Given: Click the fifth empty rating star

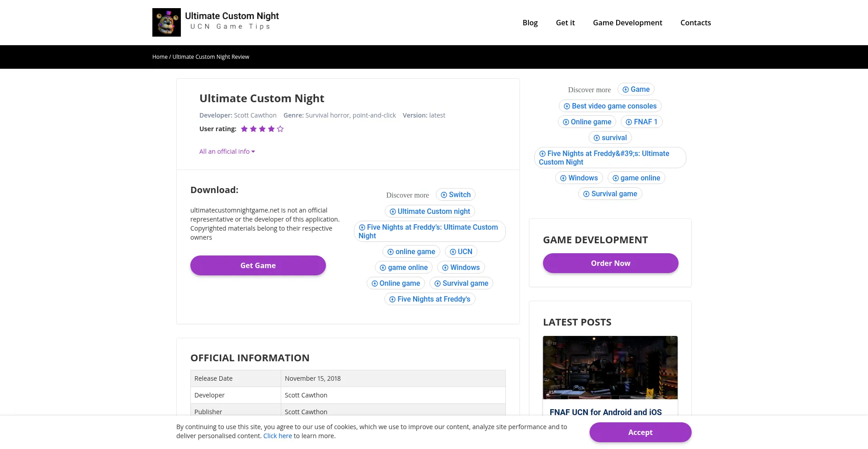Looking at the screenshot, I should pyautogui.click(x=280, y=129).
